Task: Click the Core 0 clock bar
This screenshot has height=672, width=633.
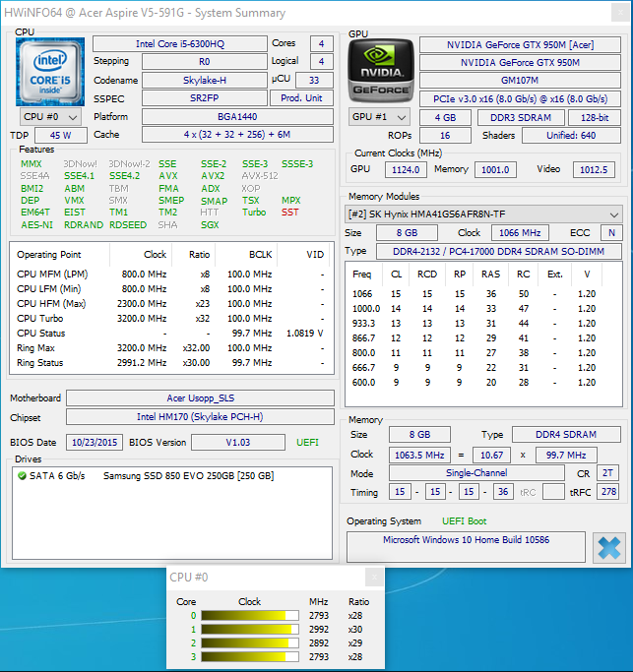Action: (250, 616)
